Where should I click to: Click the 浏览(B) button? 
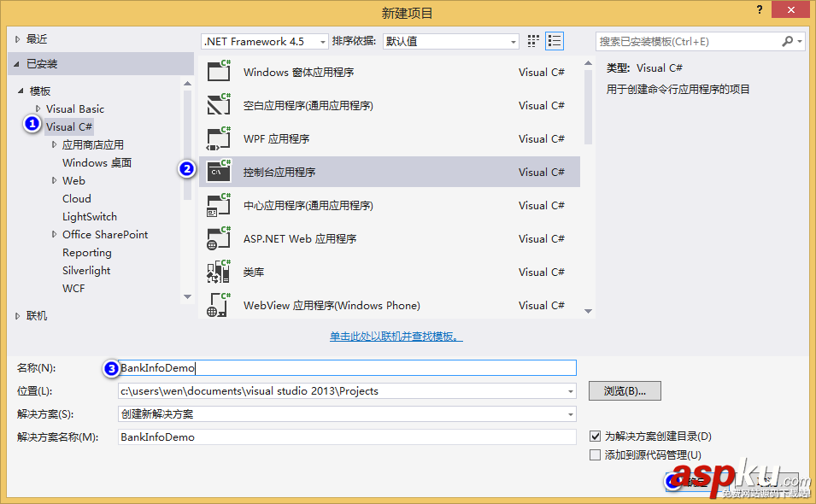coord(624,390)
